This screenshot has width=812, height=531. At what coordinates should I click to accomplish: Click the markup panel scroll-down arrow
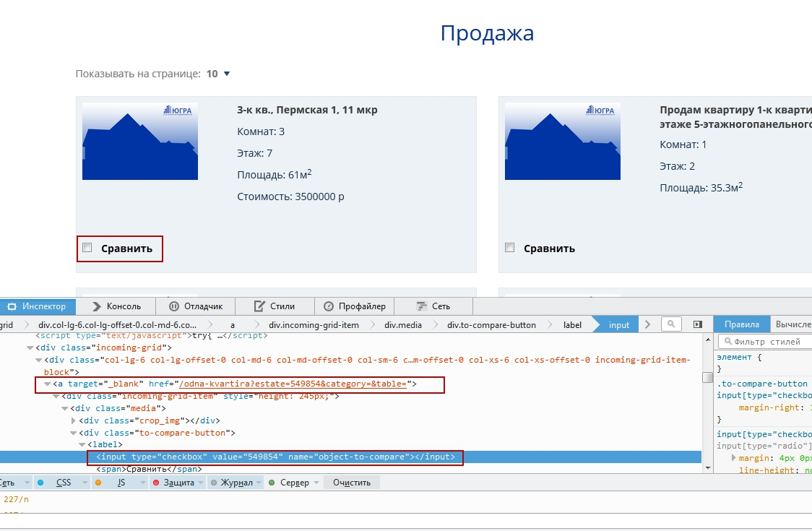point(707,468)
